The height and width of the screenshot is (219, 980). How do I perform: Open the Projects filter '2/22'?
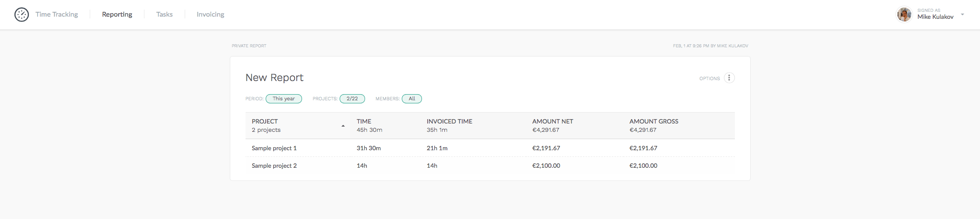click(x=352, y=99)
